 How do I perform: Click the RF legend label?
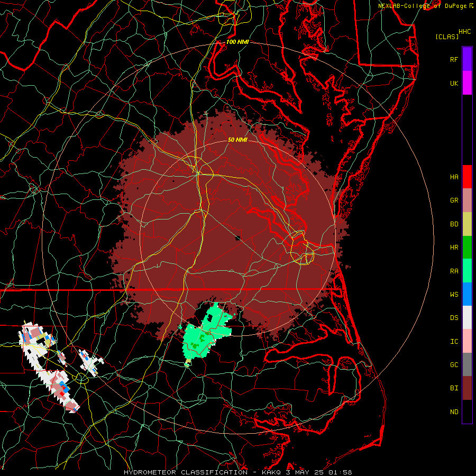(x=454, y=59)
